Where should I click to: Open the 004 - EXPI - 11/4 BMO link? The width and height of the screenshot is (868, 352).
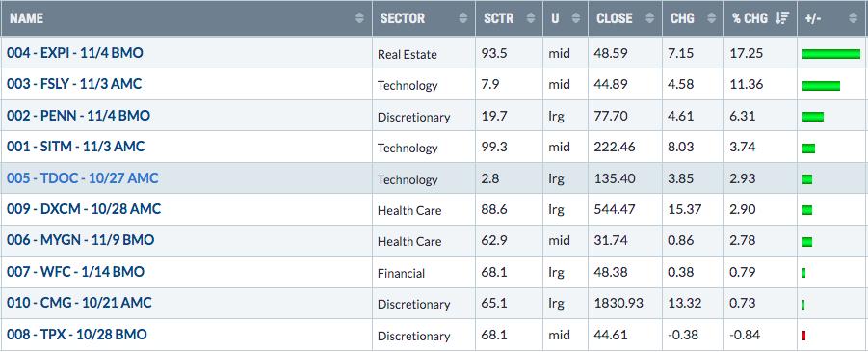point(75,53)
